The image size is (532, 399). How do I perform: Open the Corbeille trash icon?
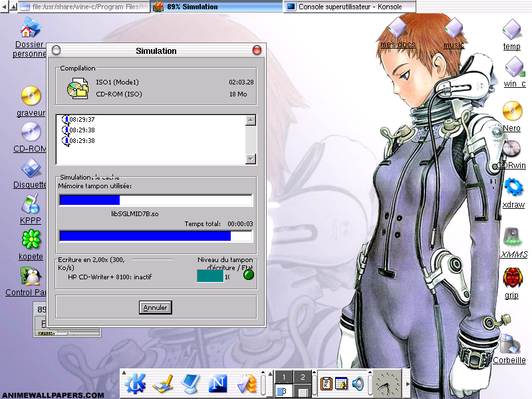tap(509, 343)
